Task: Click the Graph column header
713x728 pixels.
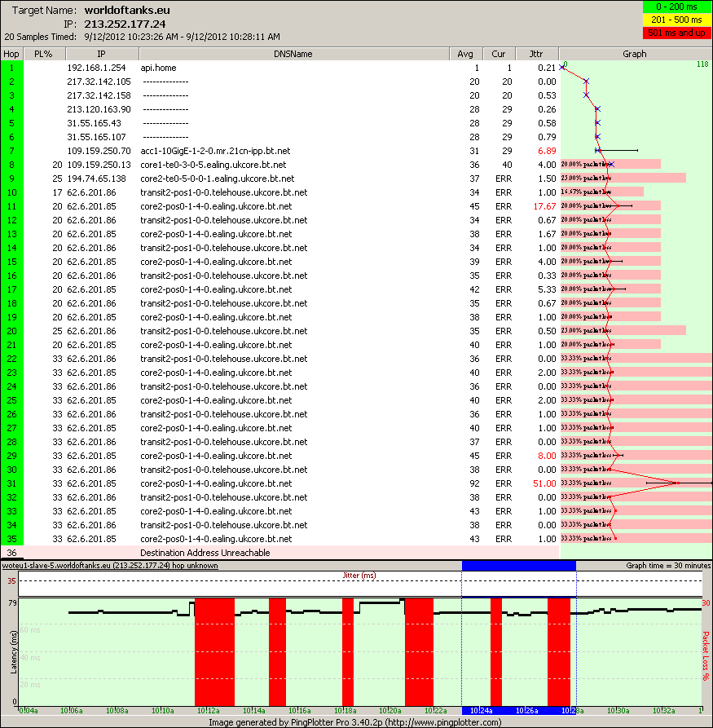Action: coord(636,54)
